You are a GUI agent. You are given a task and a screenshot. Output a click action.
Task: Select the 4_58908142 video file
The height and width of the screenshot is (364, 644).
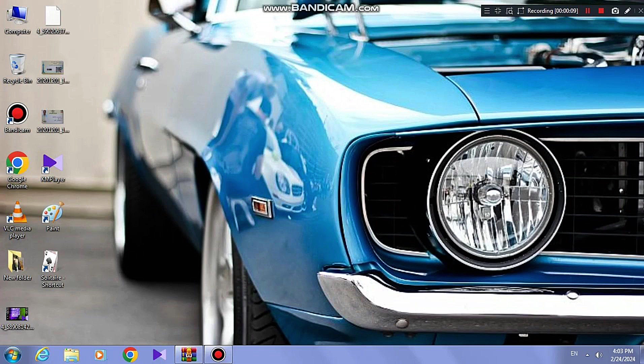18,318
